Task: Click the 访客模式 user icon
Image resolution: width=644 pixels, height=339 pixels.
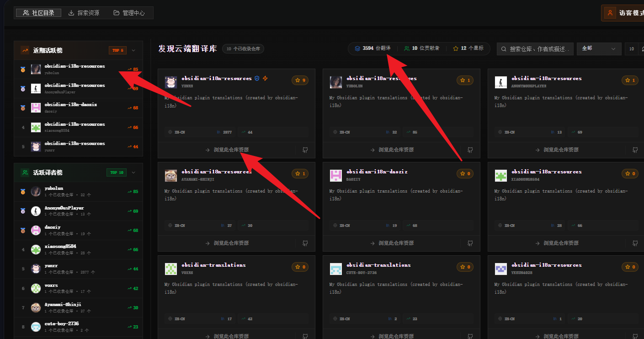Action: tap(610, 13)
